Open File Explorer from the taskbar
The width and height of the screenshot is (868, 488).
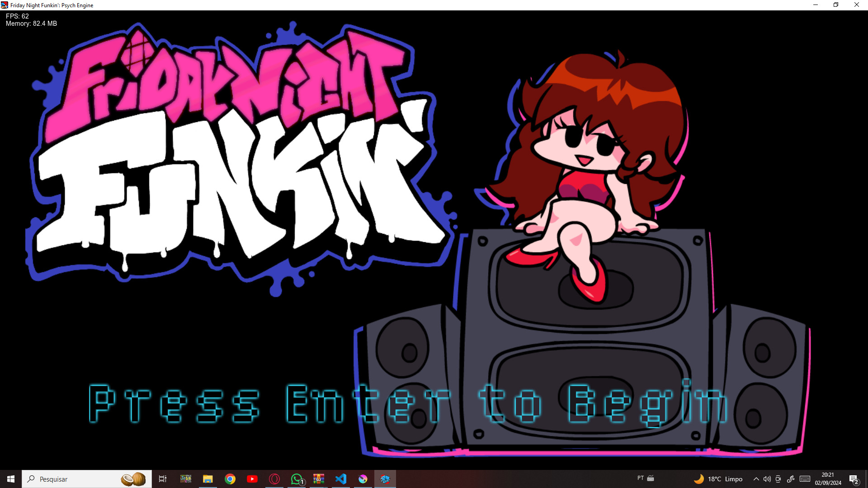[x=208, y=479]
